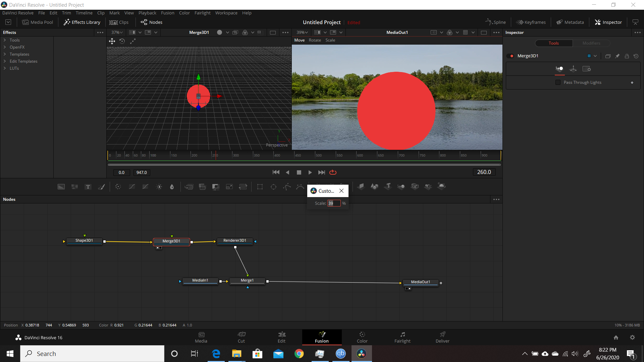Open the Metadata panel

(570, 22)
